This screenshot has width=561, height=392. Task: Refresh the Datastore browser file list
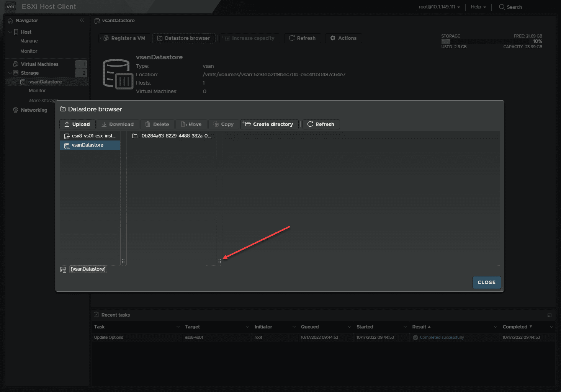click(321, 124)
